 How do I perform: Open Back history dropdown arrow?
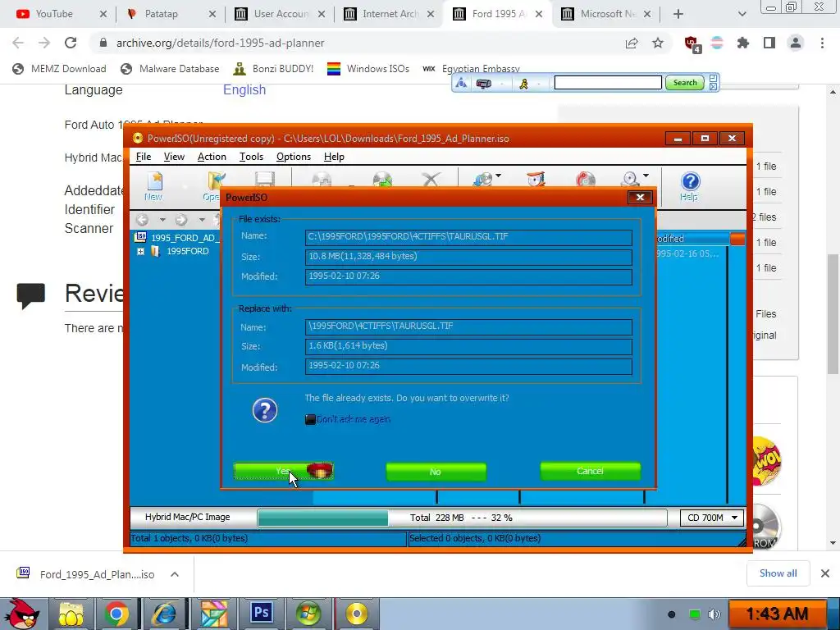point(162,220)
